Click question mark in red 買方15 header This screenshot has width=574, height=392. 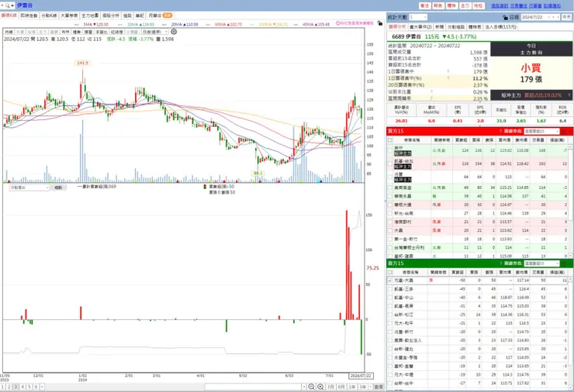click(500, 131)
